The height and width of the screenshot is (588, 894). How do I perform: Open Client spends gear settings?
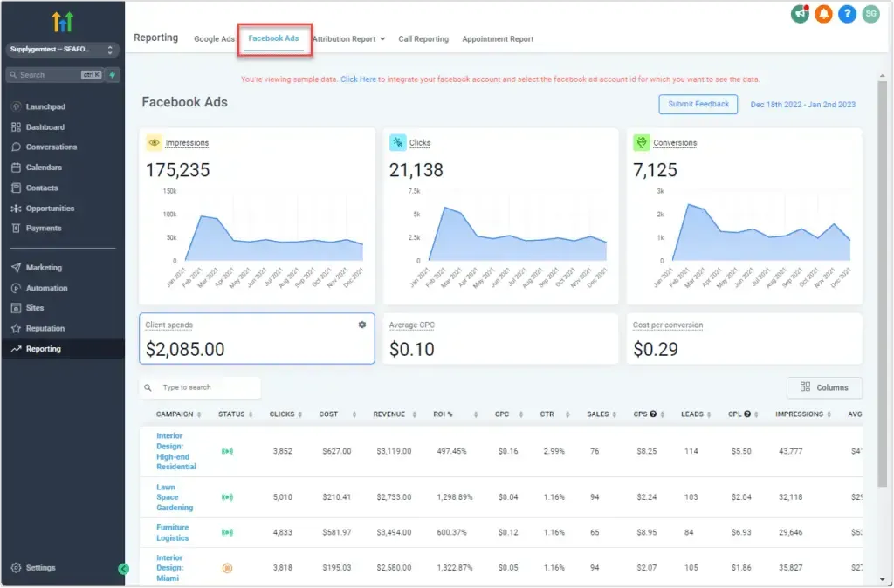[x=362, y=325]
